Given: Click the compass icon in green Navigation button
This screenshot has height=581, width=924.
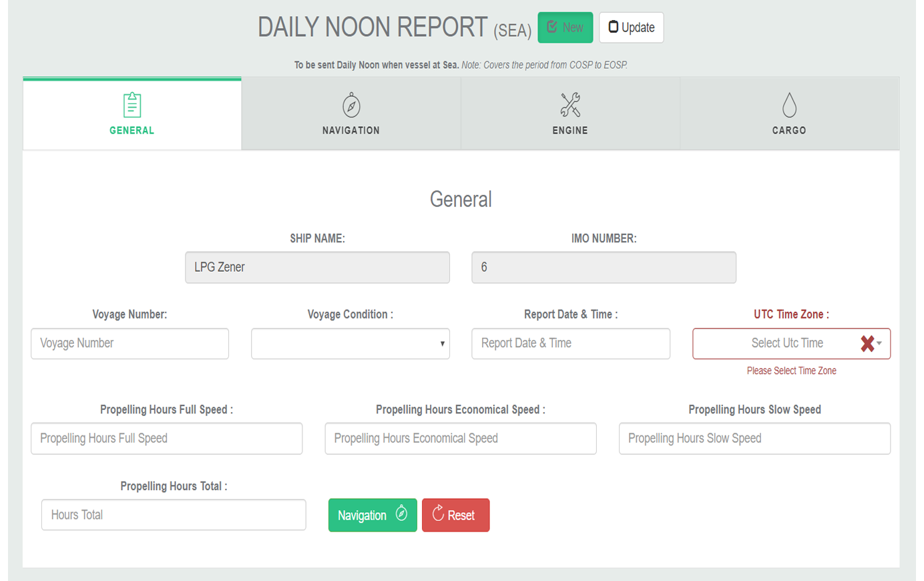Looking at the screenshot, I should [x=401, y=513].
